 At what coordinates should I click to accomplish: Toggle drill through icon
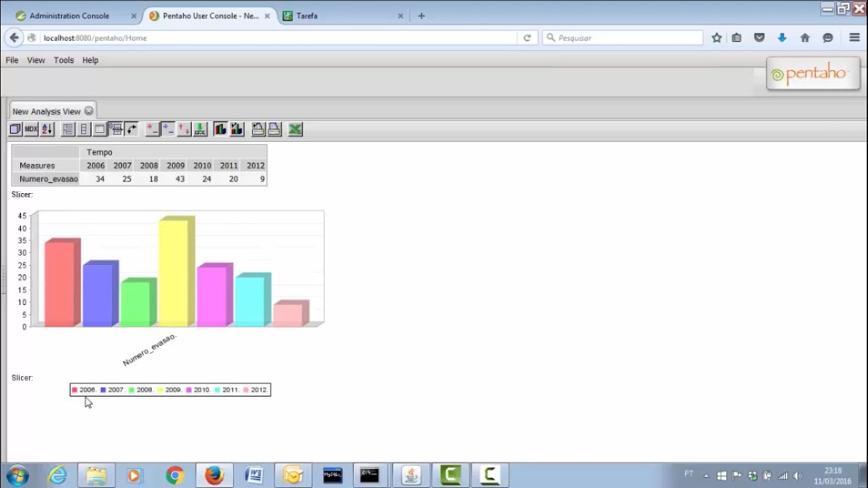[x=200, y=129]
